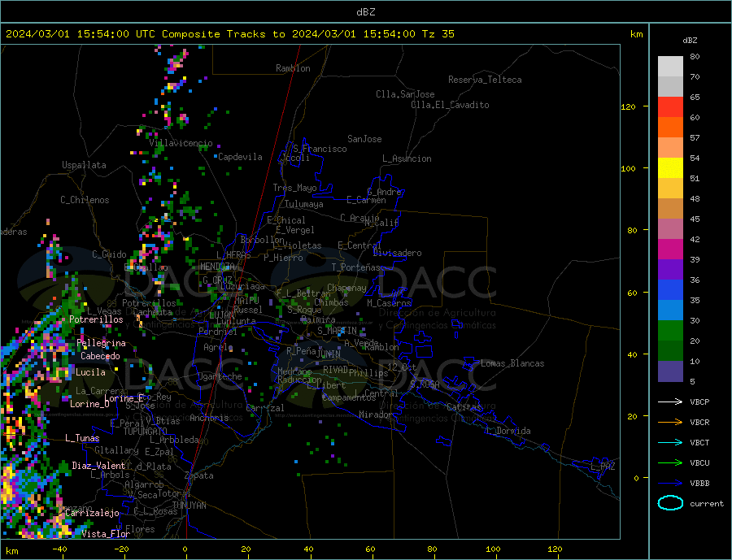Image resolution: width=732 pixels, height=560 pixels.
Task: Select the bright yellow legend swatch
Action: coord(670,168)
